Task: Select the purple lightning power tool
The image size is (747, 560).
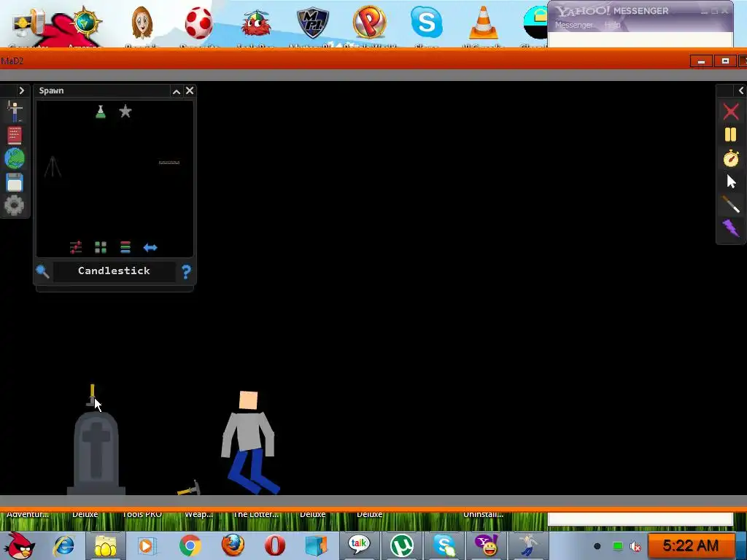Action: tap(731, 228)
